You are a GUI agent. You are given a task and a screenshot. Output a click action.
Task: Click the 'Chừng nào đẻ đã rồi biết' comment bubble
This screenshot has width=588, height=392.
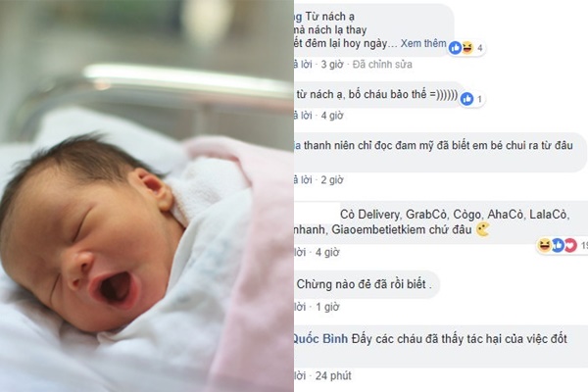point(367,284)
